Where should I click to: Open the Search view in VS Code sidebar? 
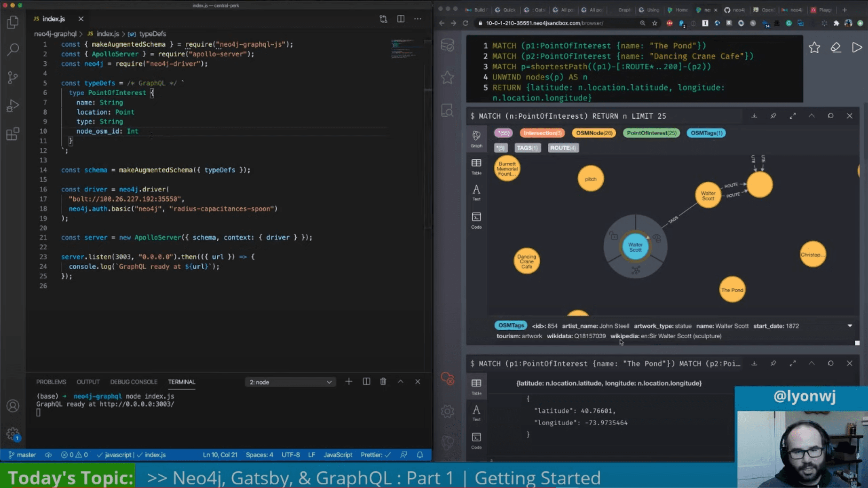coord(13,49)
